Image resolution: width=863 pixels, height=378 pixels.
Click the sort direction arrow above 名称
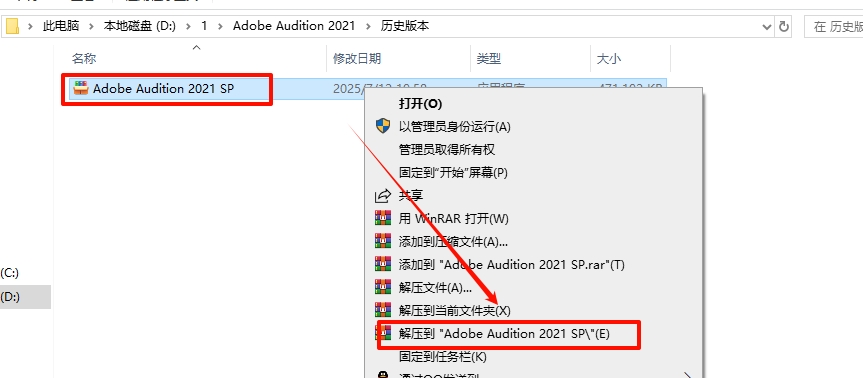196,48
